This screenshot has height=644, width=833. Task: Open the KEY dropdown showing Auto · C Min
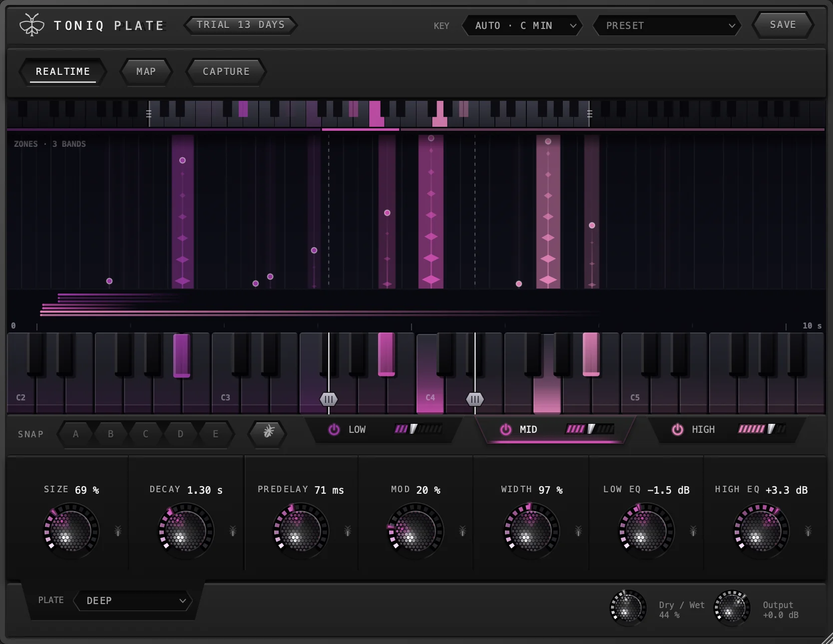(522, 25)
